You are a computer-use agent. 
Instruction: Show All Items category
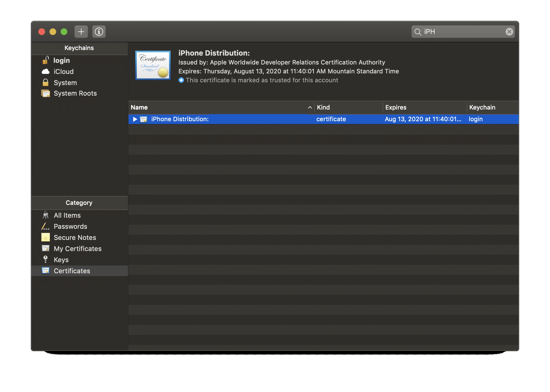pyautogui.click(x=67, y=215)
